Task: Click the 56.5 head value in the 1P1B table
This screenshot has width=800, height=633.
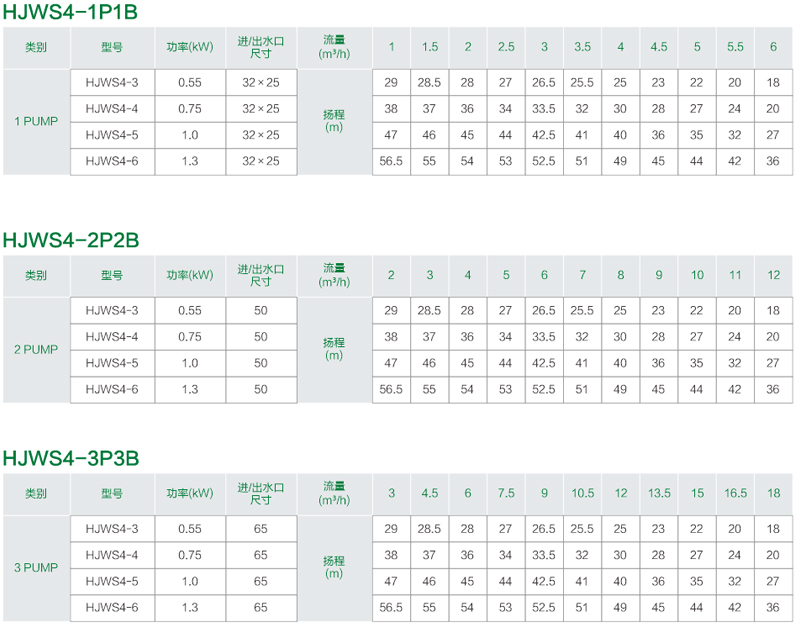Action: point(391,161)
